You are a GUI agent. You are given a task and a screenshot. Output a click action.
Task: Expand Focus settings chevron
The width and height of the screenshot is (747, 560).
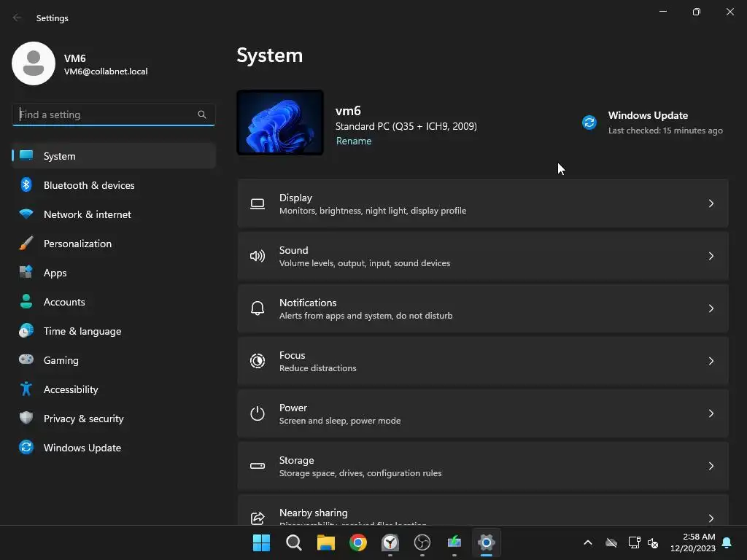[x=711, y=361]
